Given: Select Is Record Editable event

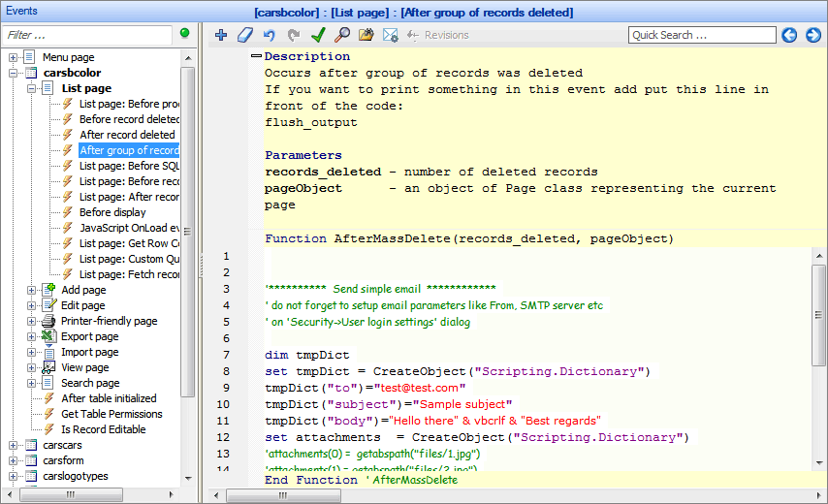Looking at the screenshot, I should (104, 429).
